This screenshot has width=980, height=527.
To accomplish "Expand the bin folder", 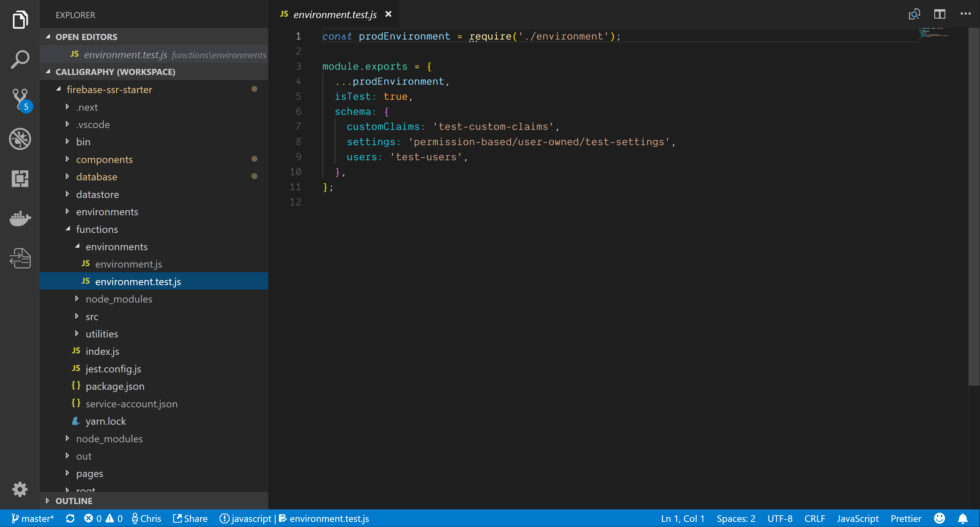I will 154,142.
